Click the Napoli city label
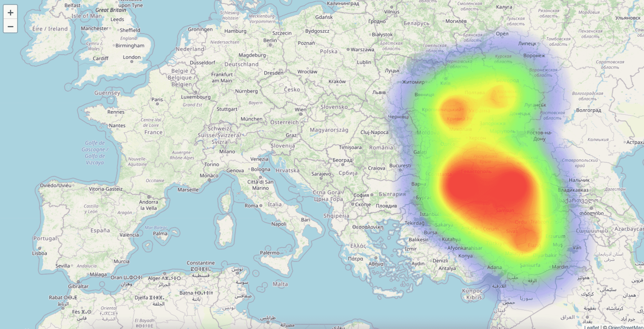The width and height of the screenshot is (644, 329). [279, 224]
